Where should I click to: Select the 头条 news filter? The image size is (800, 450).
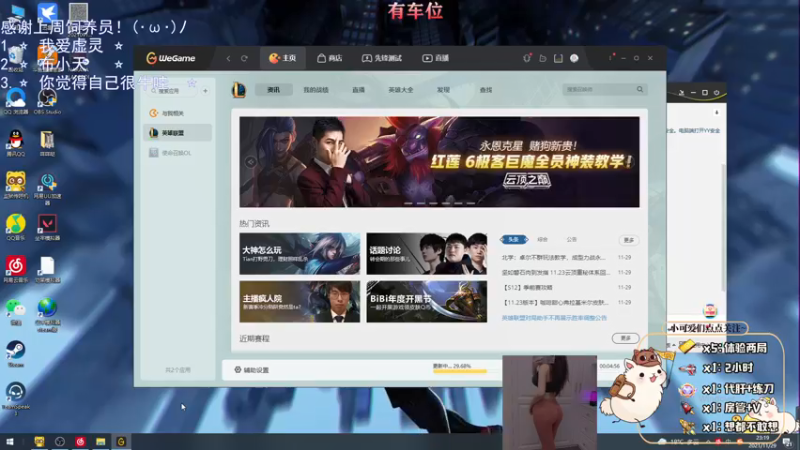pos(514,239)
